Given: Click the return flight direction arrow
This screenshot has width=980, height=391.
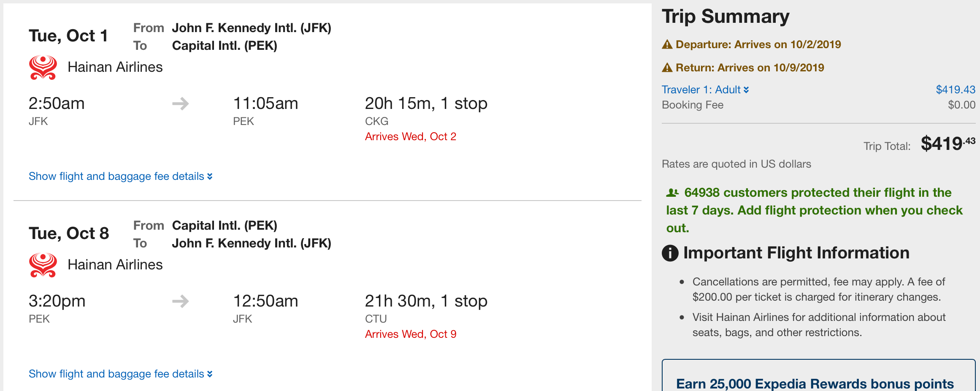Looking at the screenshot, I should click(x=181, y=301).
